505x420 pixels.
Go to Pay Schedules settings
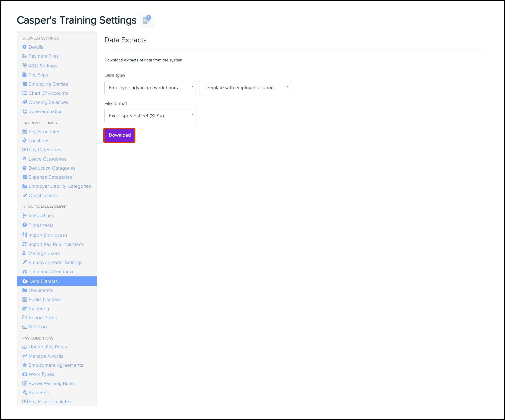point(44,132)
